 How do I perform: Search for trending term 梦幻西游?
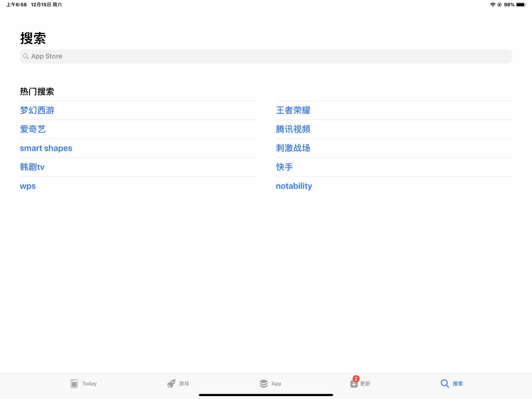[37, 110]
